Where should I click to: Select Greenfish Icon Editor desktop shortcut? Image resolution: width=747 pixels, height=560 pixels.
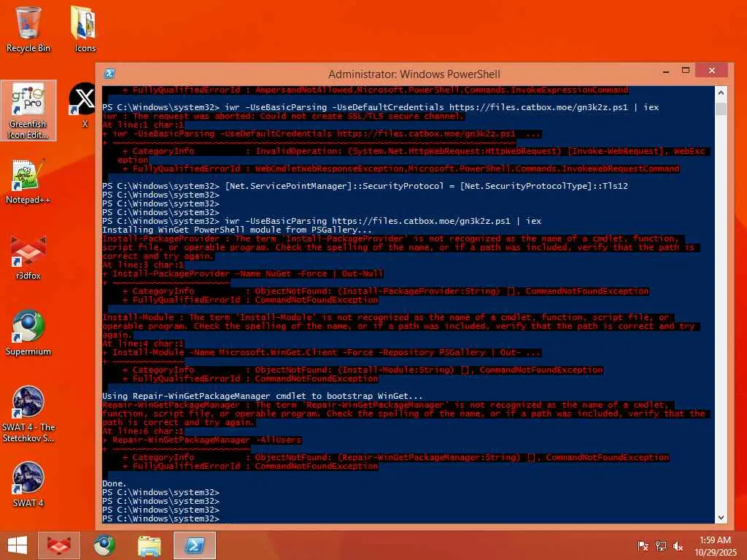coord(28,111)
